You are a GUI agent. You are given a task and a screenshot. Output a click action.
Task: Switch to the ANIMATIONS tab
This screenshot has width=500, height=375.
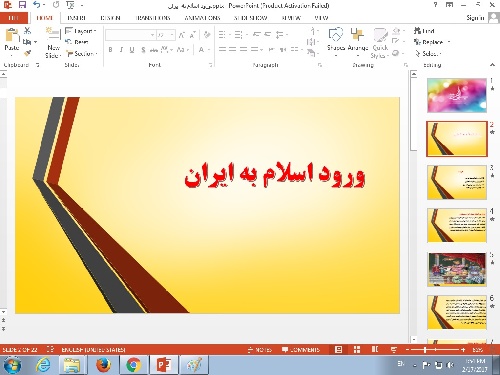202,18
